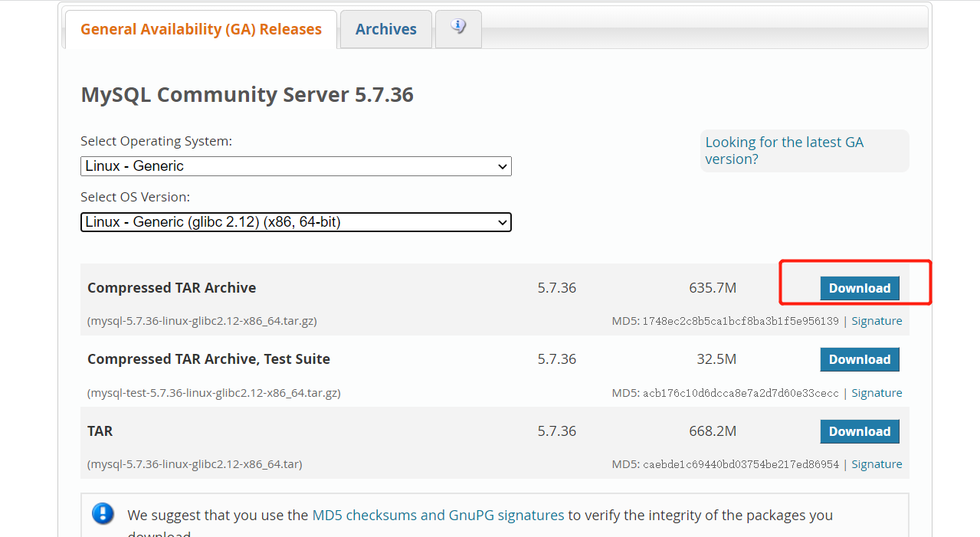
Task: Open MD5 checksums and GnuPG signatures link
Action: coord(438,516)
